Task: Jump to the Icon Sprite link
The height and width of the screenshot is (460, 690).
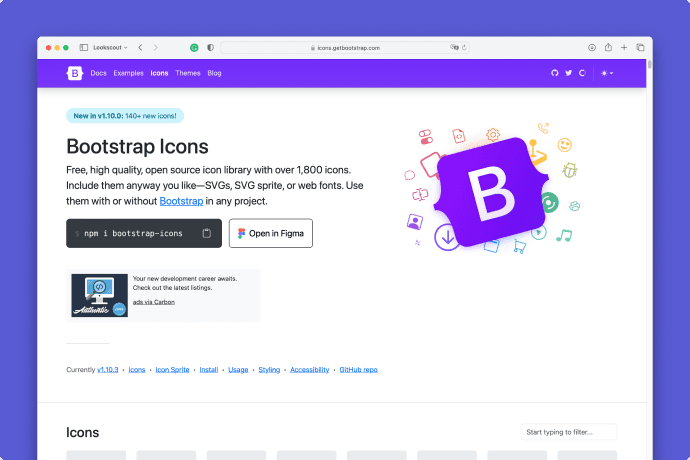Action: tap(172, 370)
